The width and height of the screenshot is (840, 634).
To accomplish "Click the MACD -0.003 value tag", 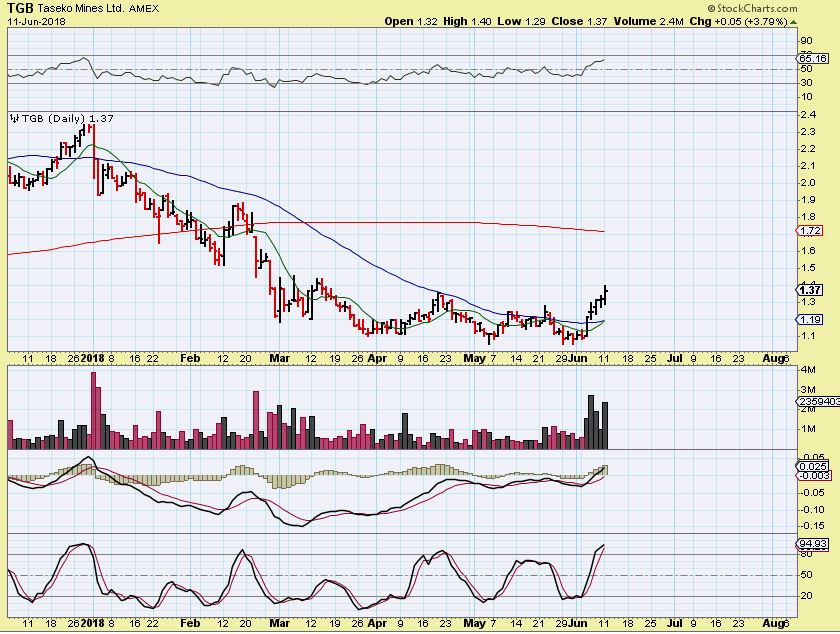I will [x=814, y=476].
